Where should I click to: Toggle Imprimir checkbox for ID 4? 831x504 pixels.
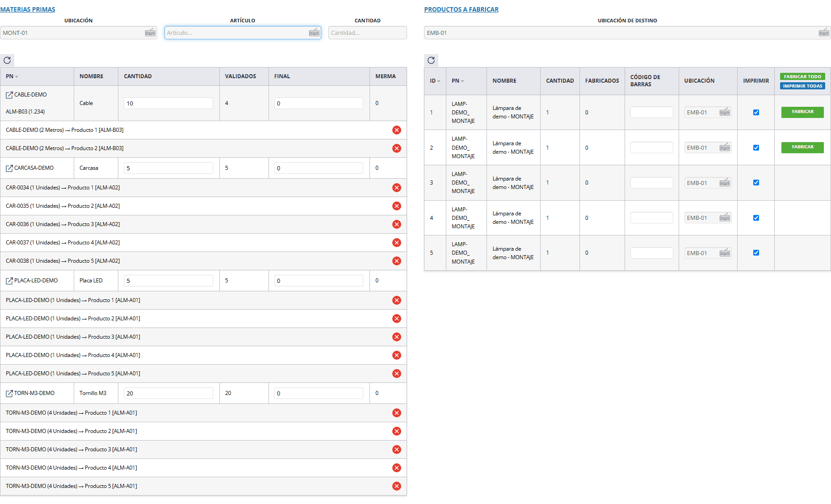756,218
